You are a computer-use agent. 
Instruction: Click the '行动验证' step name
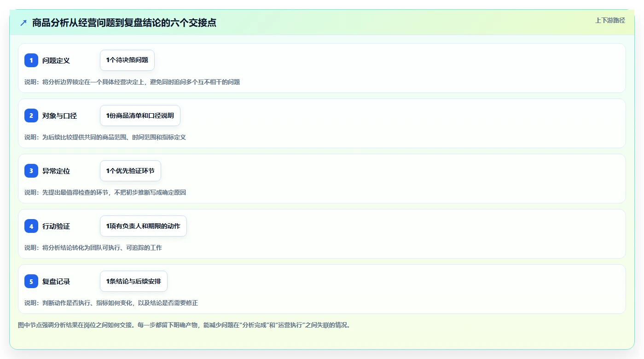56,226
